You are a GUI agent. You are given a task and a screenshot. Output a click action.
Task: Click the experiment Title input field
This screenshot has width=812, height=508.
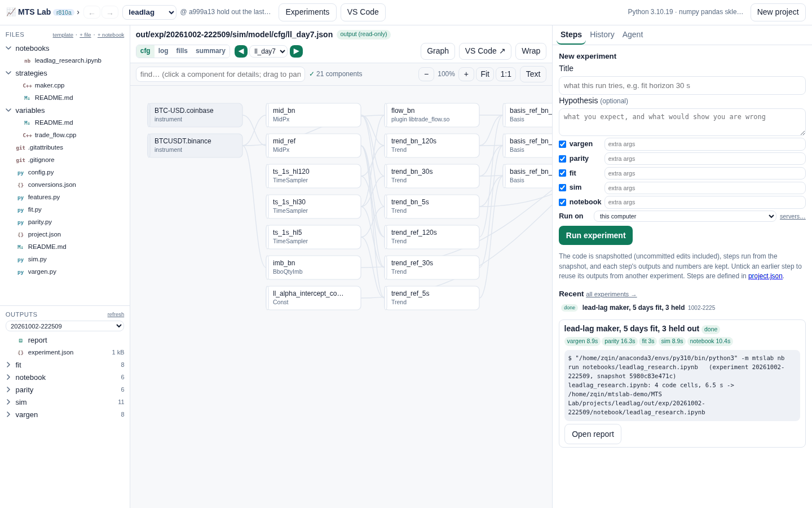click(682, 86)
